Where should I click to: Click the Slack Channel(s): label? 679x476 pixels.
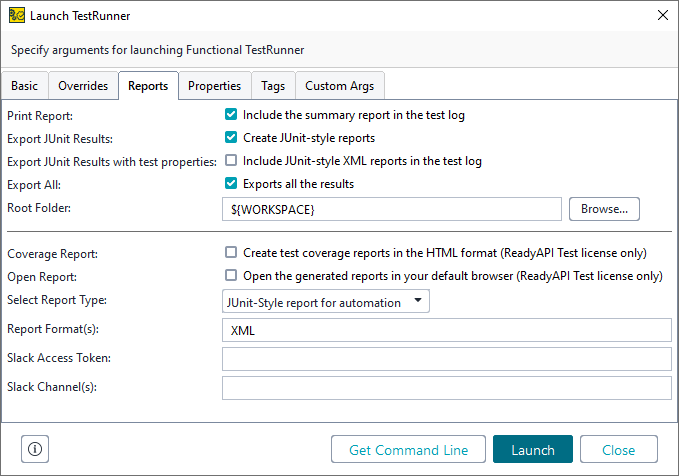pyautogui.click(x=52, y=387)
